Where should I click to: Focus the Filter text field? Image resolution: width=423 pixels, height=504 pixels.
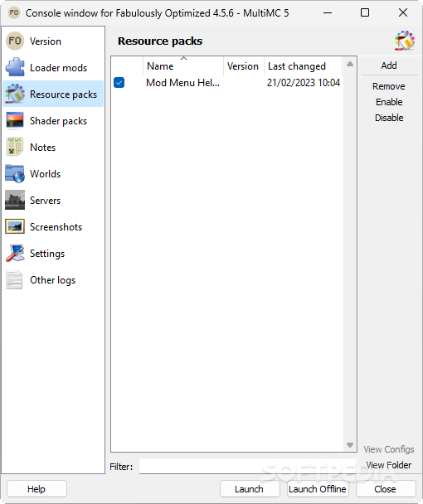pos(248,467)
